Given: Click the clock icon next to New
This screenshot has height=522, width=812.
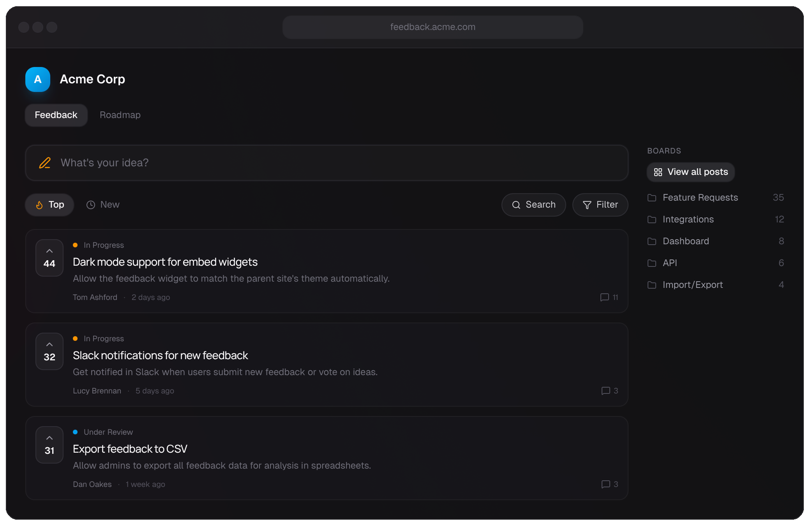Looking at the screenshot, I should [90, 205].
